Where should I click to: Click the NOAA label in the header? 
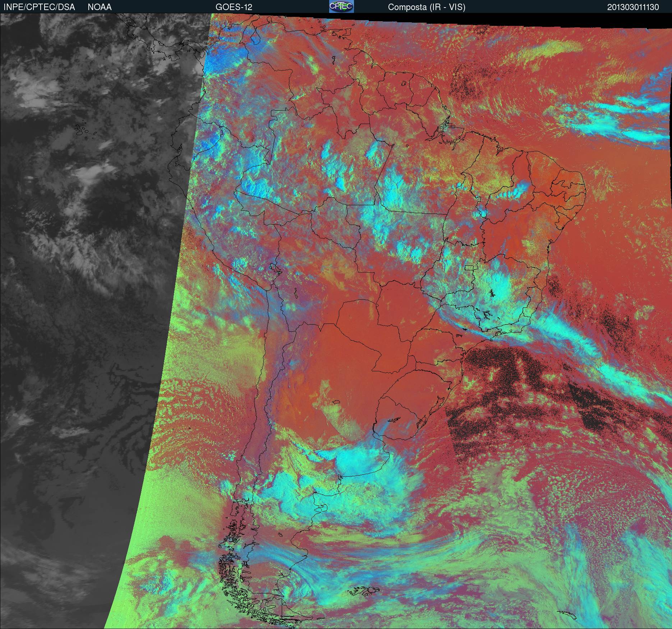pos(100,7)
